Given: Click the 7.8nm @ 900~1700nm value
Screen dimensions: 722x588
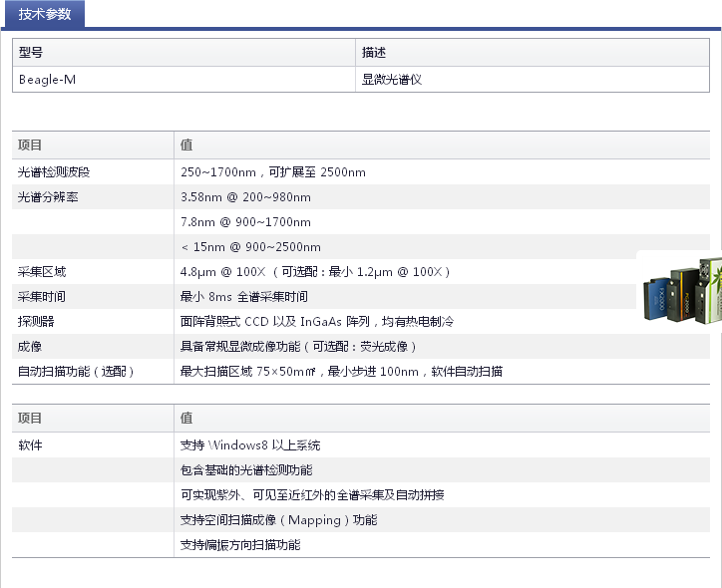Looking at the screenshot, I should click(x=245, y=222).
